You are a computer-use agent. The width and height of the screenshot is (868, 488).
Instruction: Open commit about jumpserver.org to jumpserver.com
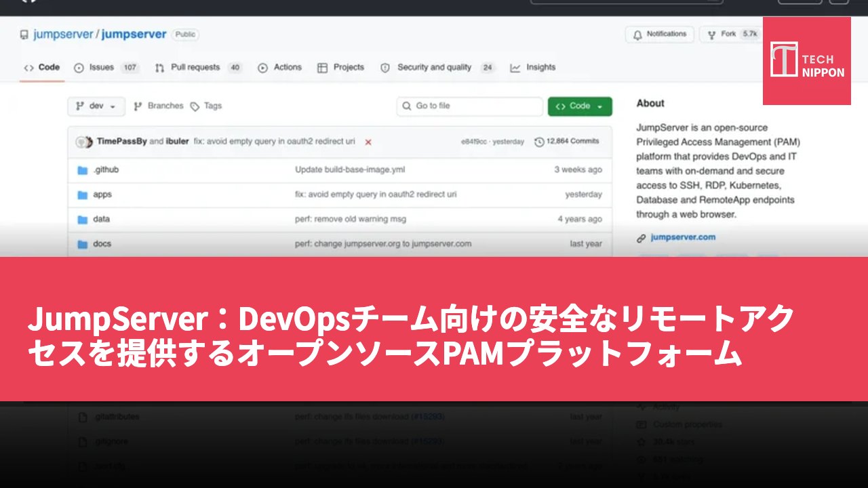[383, 244]
